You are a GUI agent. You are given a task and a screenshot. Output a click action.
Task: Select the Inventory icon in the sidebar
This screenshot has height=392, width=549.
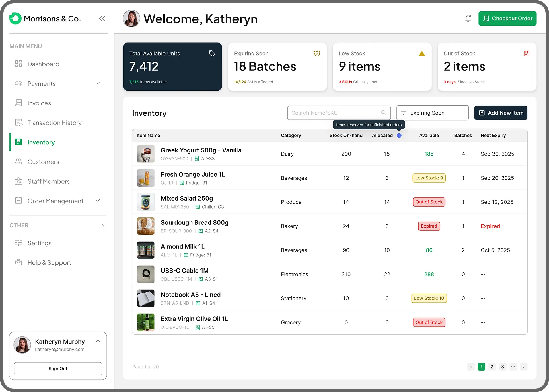(x=19, y=142)
